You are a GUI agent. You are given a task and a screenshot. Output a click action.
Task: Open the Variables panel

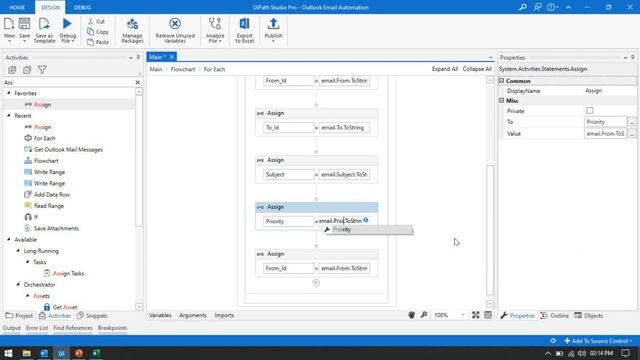(160, 315)
